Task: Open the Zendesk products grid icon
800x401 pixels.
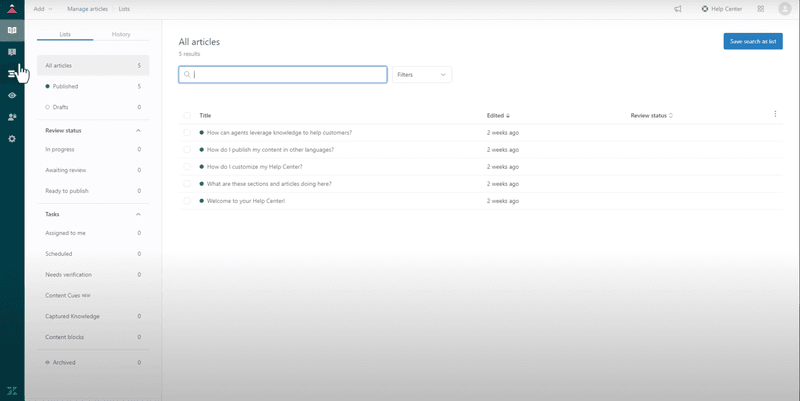Action: point(760,9)
